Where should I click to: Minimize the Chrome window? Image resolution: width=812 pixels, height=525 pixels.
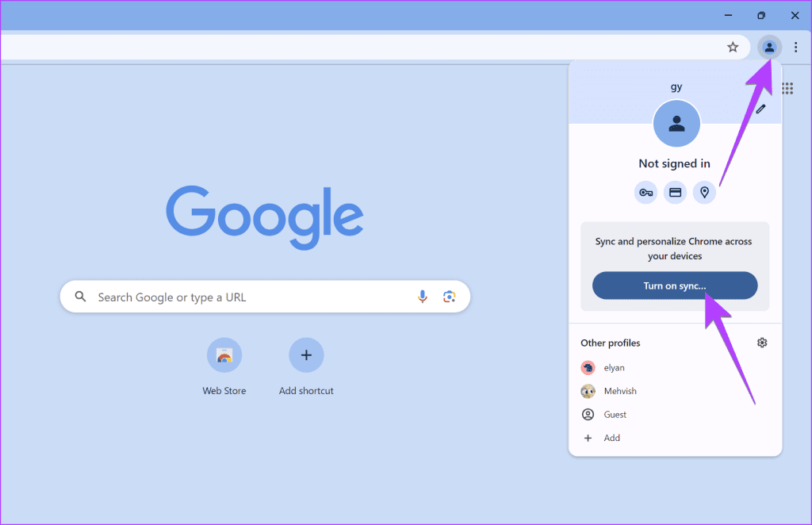[728, 16]
